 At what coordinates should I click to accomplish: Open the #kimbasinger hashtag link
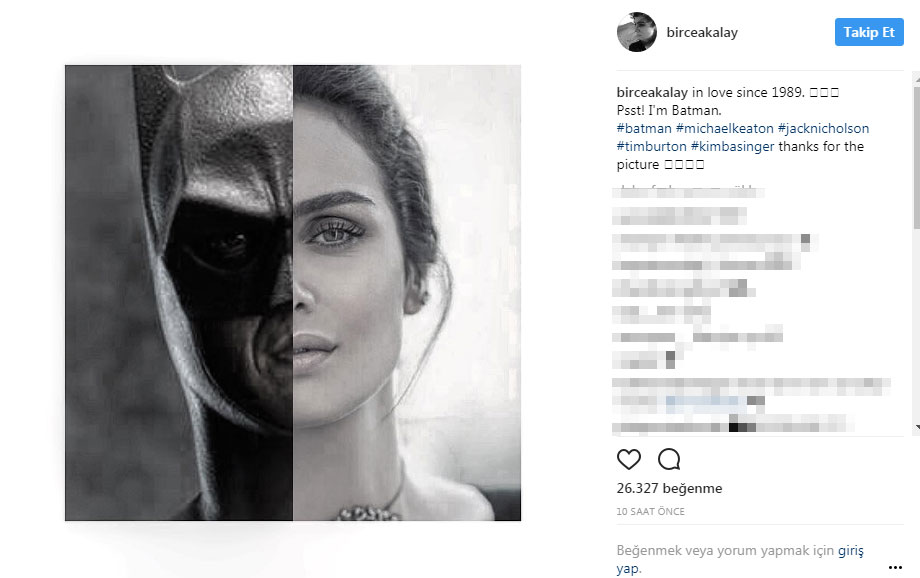(x=732, y=146)
